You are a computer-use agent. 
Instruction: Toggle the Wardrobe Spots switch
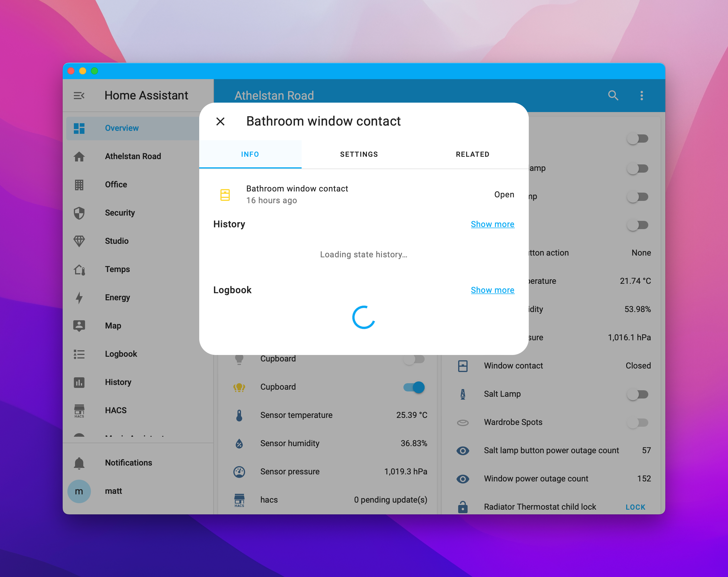(x=637, y=422)
